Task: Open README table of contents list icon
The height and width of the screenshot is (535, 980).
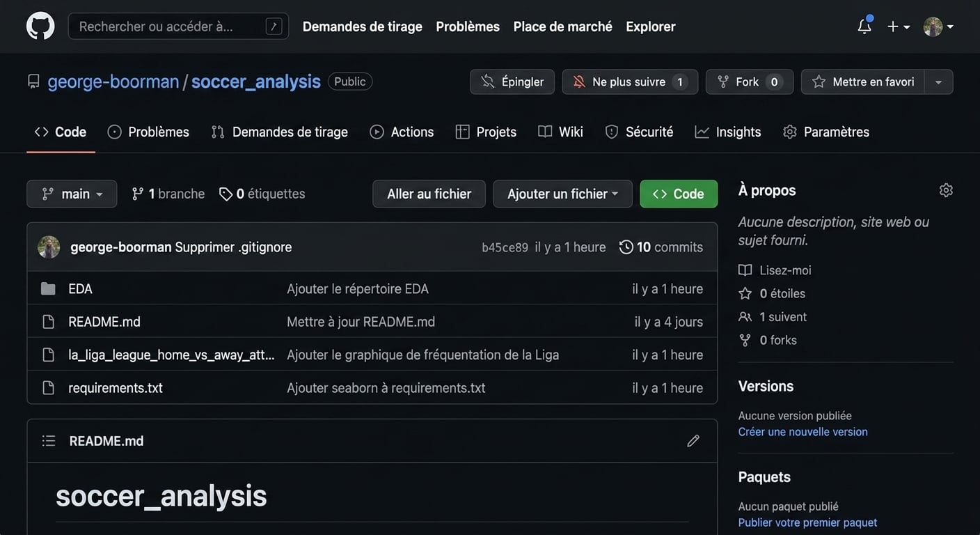Action: tap(48, 440)
